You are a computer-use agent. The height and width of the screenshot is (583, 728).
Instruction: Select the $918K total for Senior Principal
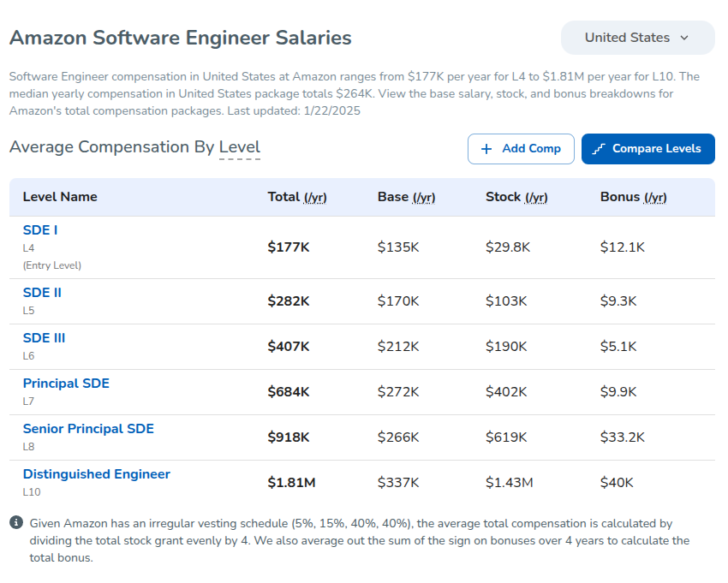click(289, 437)
